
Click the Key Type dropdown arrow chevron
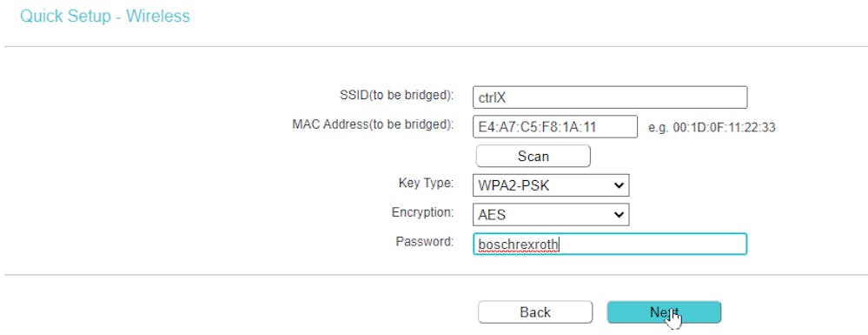pyautogui.click(x=619, y=185)
